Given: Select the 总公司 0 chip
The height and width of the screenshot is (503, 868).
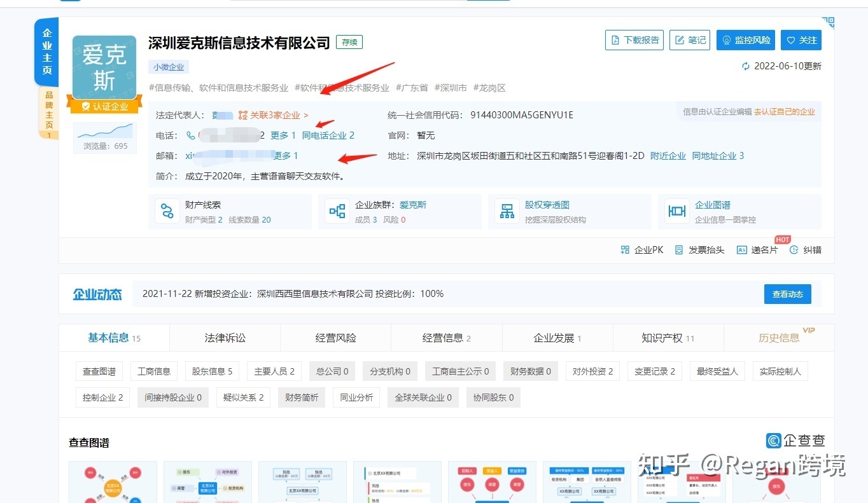Looking at the screenshot, I should click(x=332, y=371).
